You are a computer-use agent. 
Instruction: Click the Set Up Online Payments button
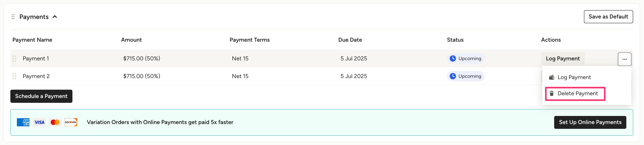point(590,122)
